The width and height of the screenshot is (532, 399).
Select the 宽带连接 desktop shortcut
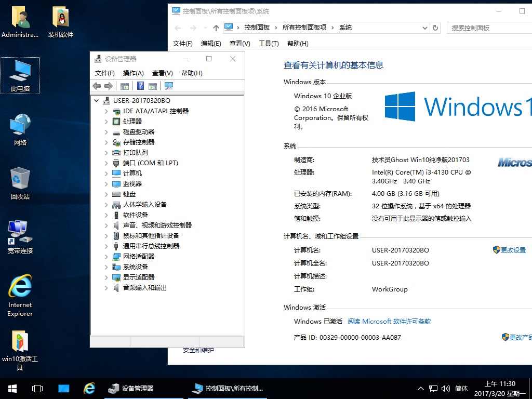20,237
